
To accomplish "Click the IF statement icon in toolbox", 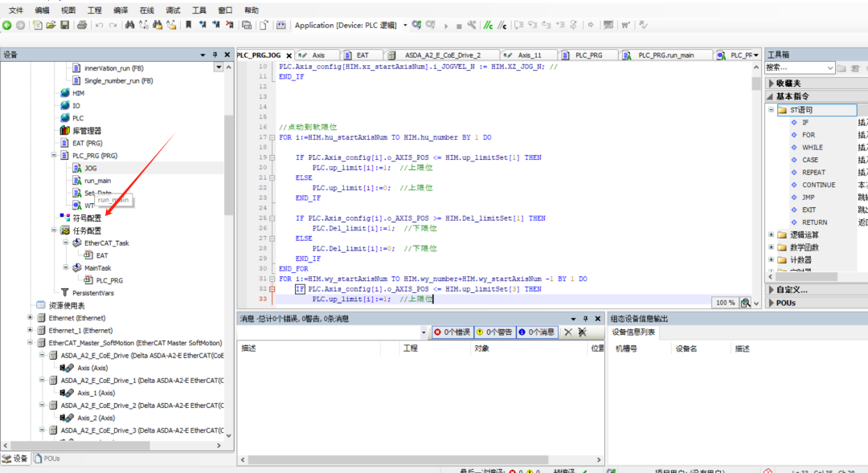I will click(x=794, y=122).
